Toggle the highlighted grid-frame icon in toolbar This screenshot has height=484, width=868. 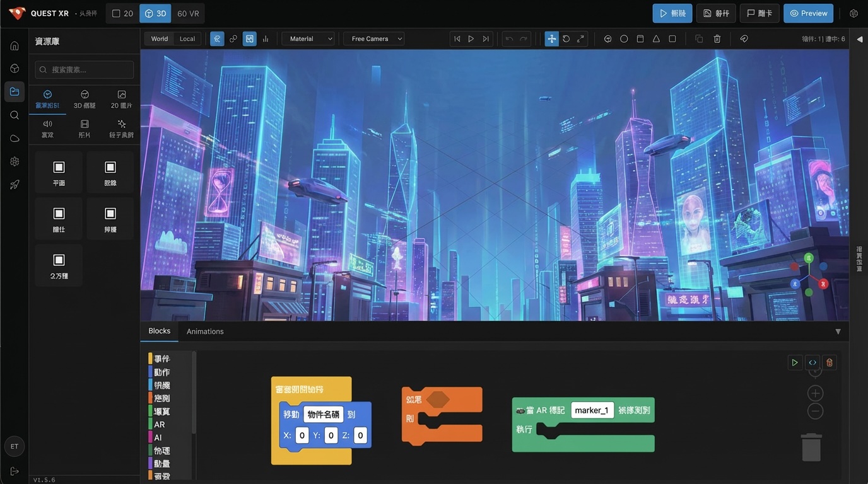pyautogui.click(x=250, y=38)
